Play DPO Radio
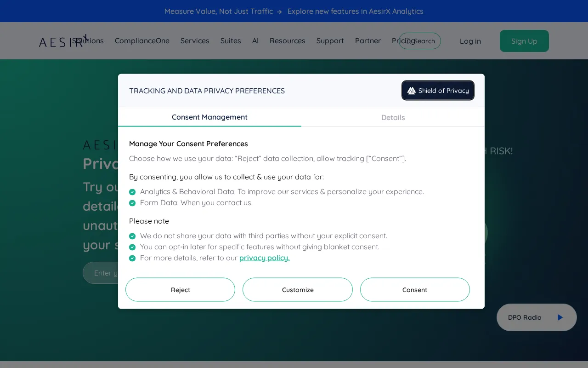 coord(560,317)
